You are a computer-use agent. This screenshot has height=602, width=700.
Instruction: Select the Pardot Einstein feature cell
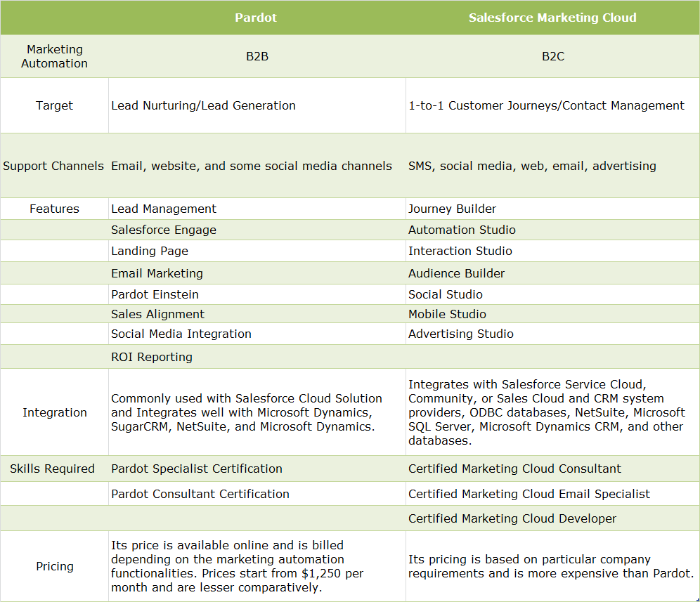pos(155,293)
